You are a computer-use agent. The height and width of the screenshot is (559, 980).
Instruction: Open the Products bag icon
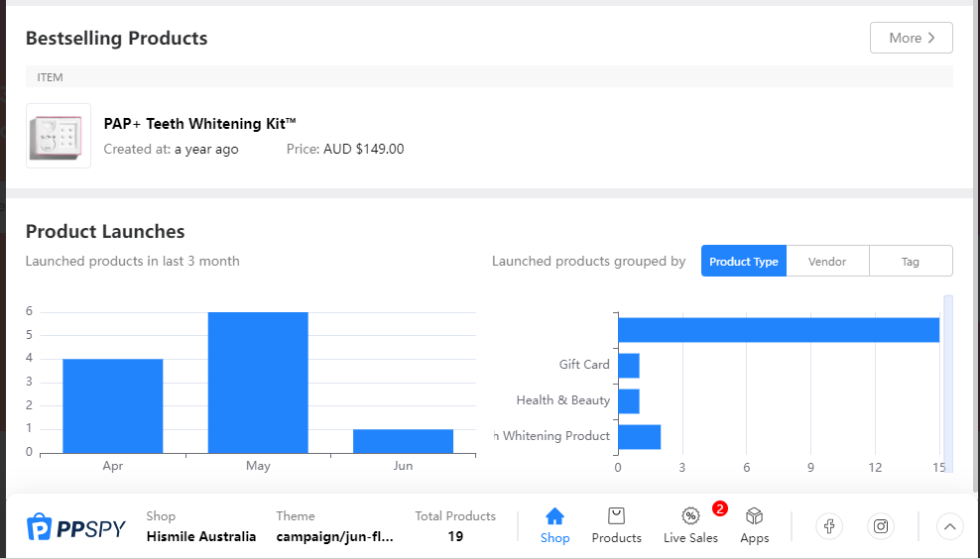point(616,516)
